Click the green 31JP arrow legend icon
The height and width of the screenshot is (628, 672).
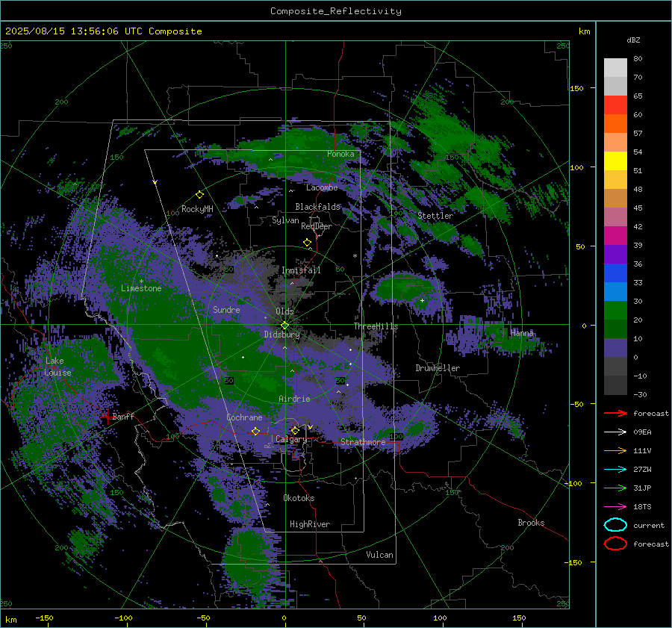[615, 488]
